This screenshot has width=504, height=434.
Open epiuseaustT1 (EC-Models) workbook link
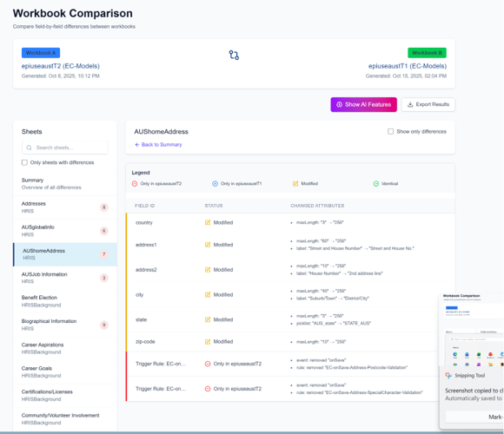point(408,66)
